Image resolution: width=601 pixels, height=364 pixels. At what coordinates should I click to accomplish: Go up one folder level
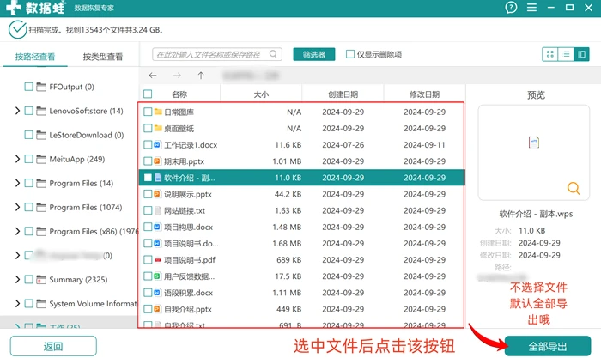(201, 75)
